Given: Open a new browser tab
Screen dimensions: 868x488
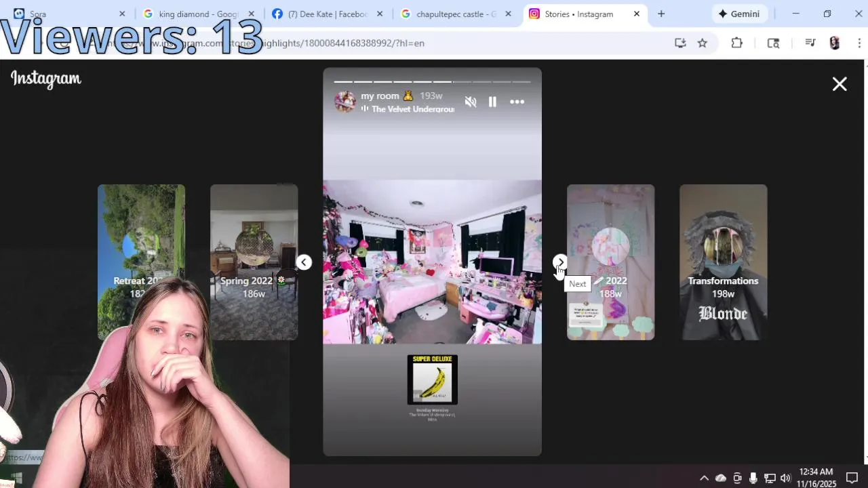Looking at the screenshot, I should click(x=661, y=14).
